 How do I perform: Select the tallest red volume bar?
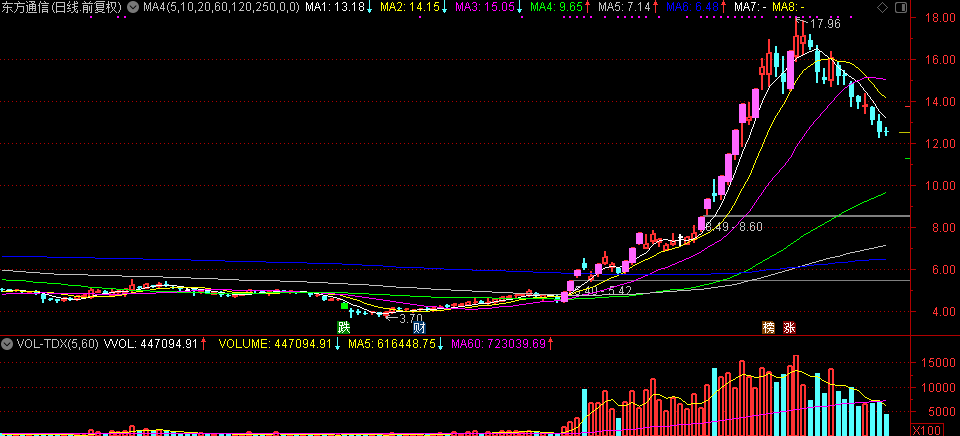pyautogui.click(x=796, y=395)
